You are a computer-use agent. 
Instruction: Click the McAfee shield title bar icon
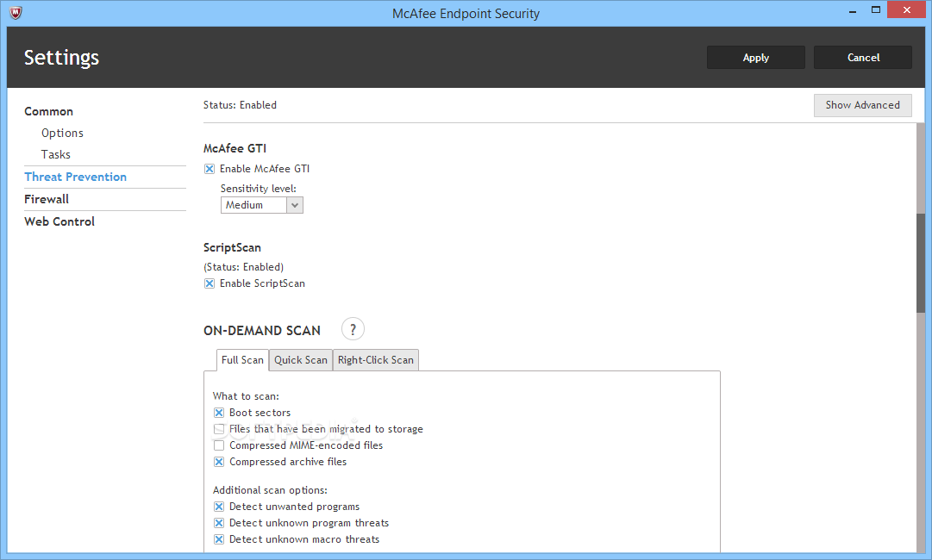[x=16, y=12]
